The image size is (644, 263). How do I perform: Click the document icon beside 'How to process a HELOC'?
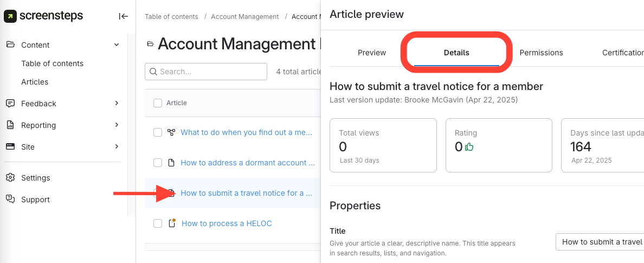coord(172,223)
